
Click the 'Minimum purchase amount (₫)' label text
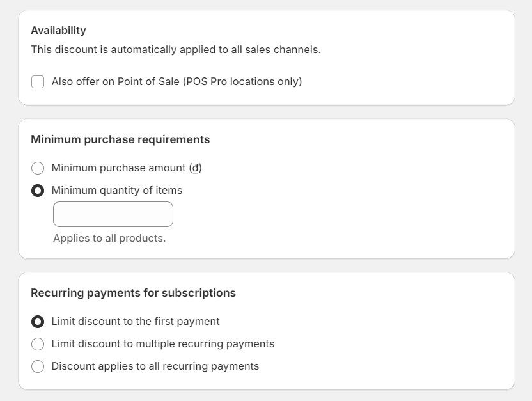(121, 168)
